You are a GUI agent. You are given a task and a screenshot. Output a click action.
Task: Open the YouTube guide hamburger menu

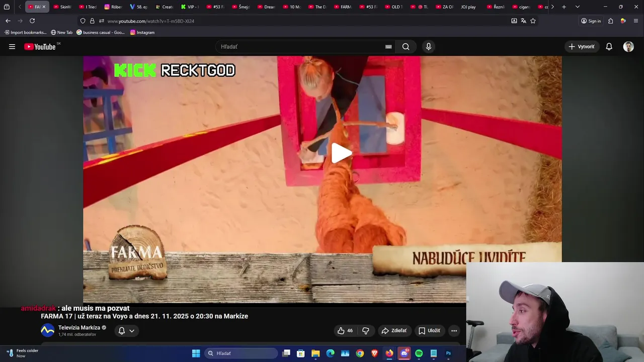click(x=12, y=47)
